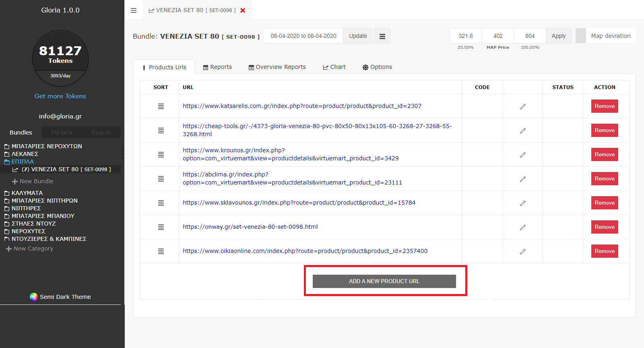Toggle the Map deviation color box
Image resolution: width=644 pixels, height=348 pixels.
580,36
